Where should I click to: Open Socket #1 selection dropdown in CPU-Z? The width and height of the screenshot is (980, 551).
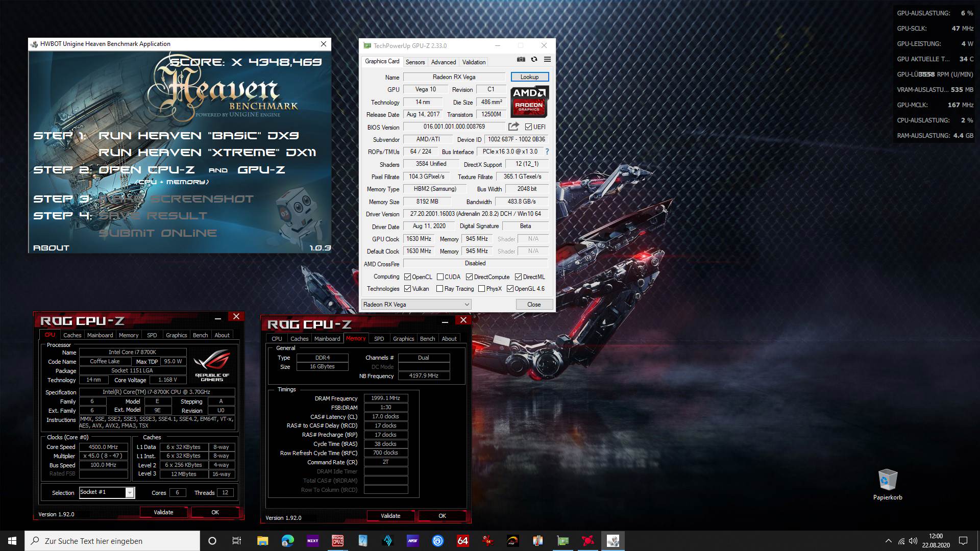click(107, 492)
